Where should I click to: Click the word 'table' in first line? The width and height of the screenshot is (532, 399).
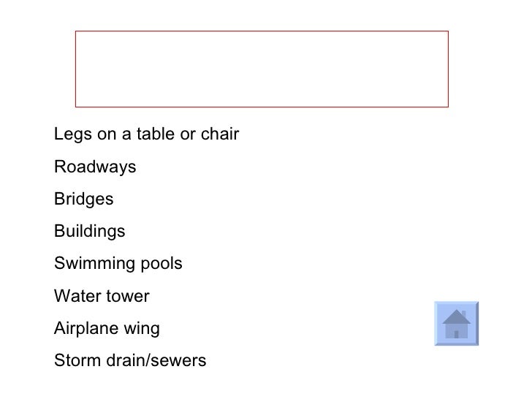(156, 133)
